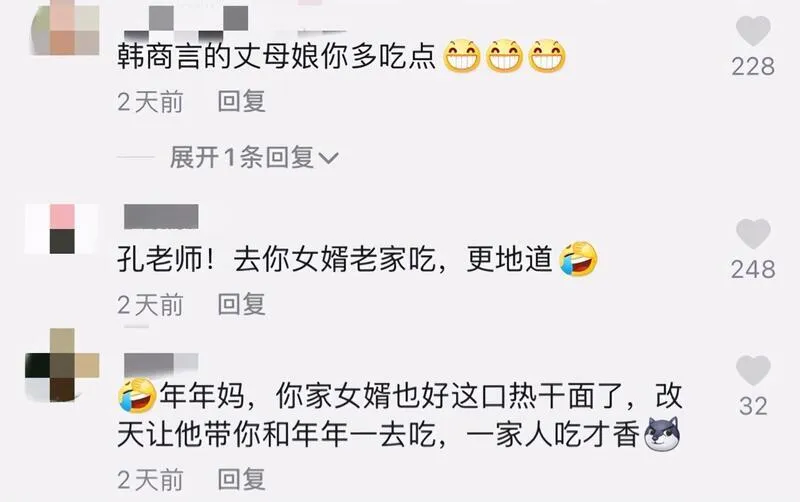Screen dimensions: 800x502
Task: Reply to the 孔老师 comment
Action: click(241, 305)
